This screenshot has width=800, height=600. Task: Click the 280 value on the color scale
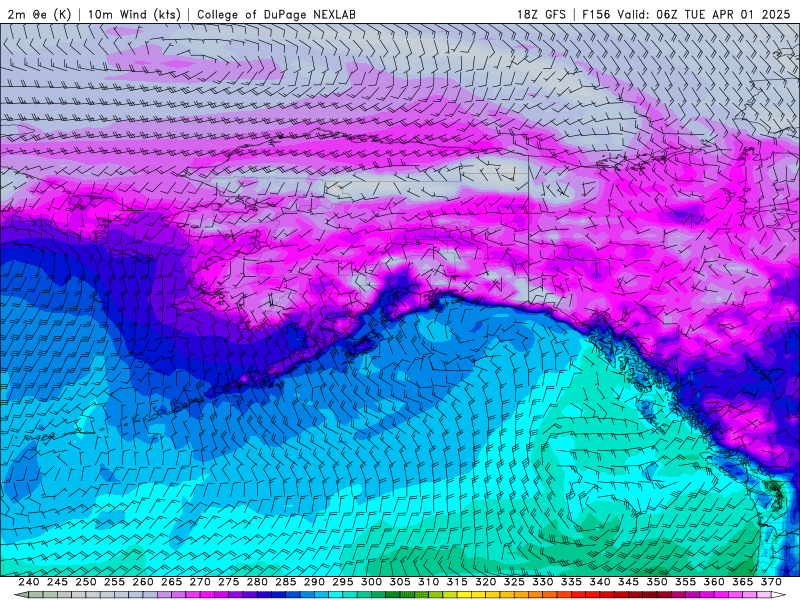click(x=257, y=582)
